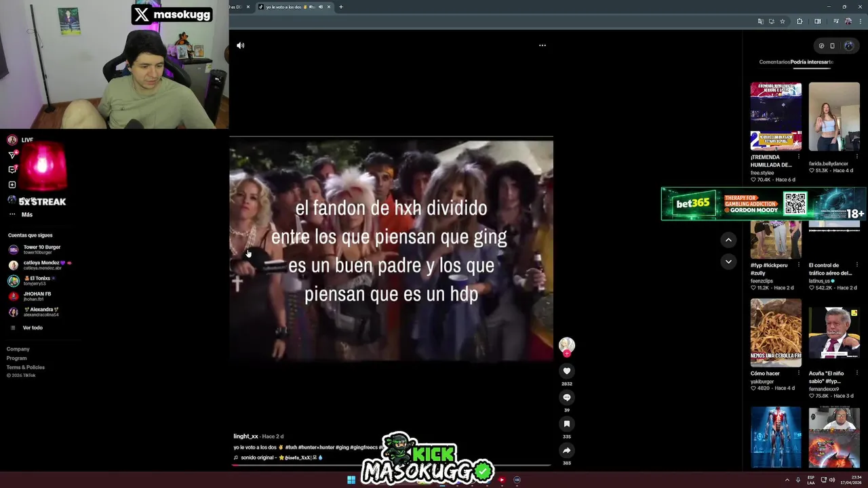
Task: Click the get-app phone icon top right
Action: click(x=832, y=46)
